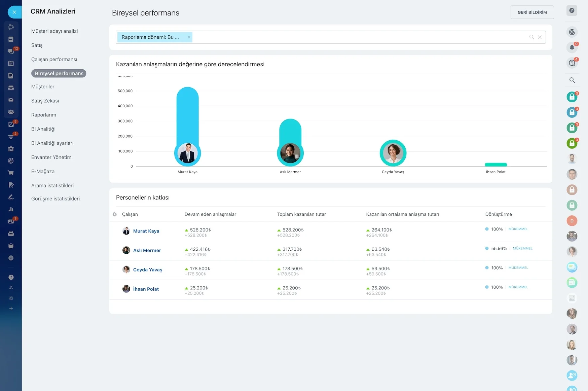
Task: Open the search magnifier in right panel
Action: click(572, 80)
